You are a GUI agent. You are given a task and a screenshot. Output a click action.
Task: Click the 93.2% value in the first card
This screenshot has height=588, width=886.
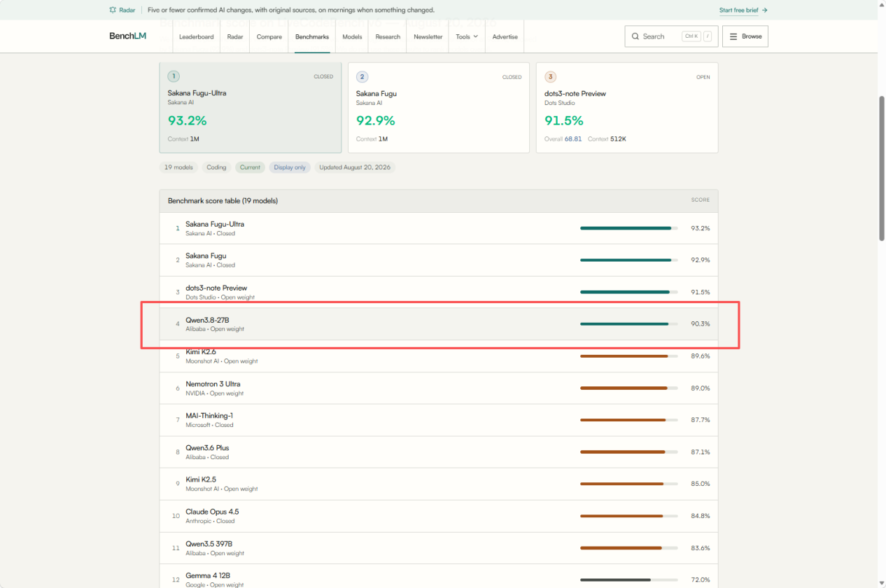click(187, 120)
